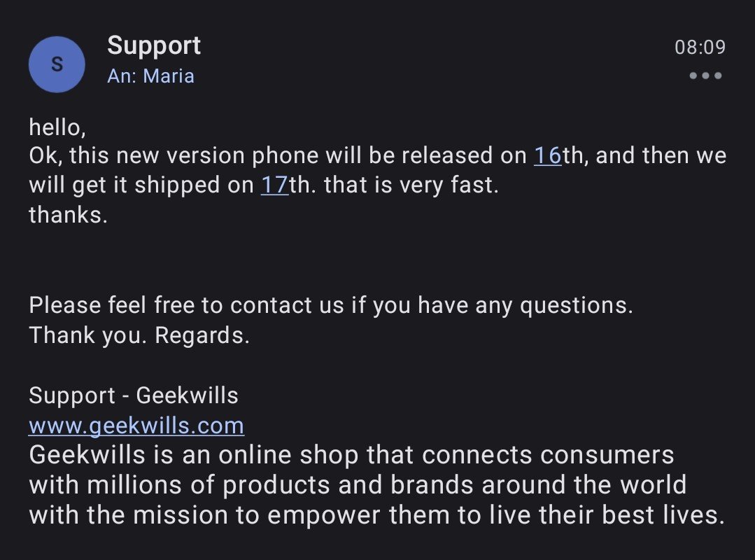Open the underlined 16 date link
The width and height of the screenshot is (755, 560).
(547, 155)
